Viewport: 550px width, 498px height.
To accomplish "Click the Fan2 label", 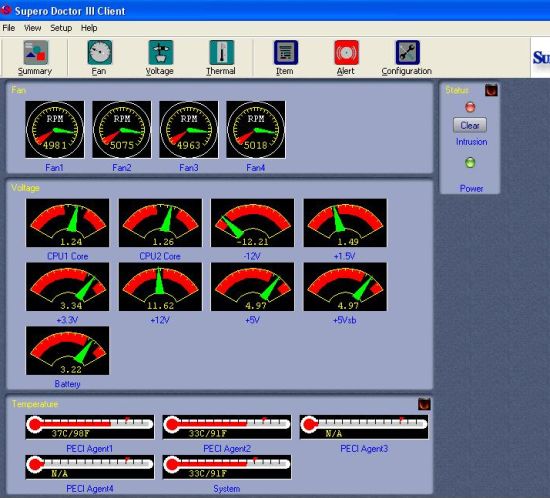I will [x=121, y=168].
